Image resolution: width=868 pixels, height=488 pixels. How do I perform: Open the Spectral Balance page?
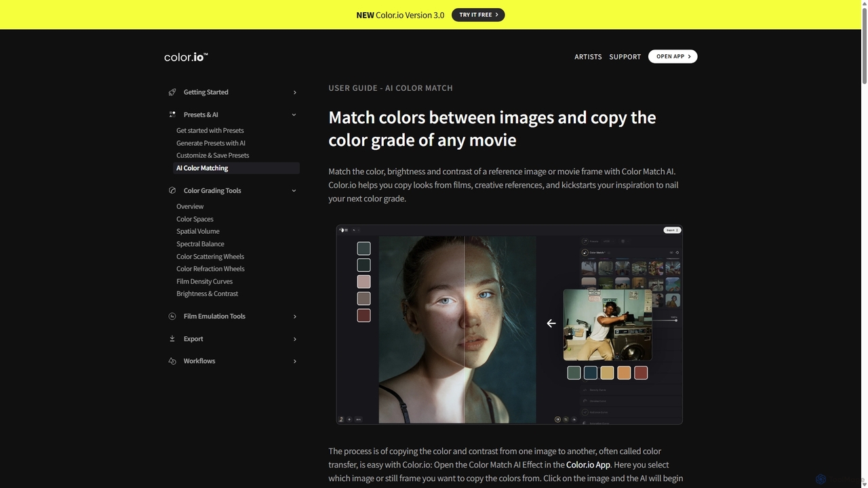pyautogui.click(x=200, y=244)
